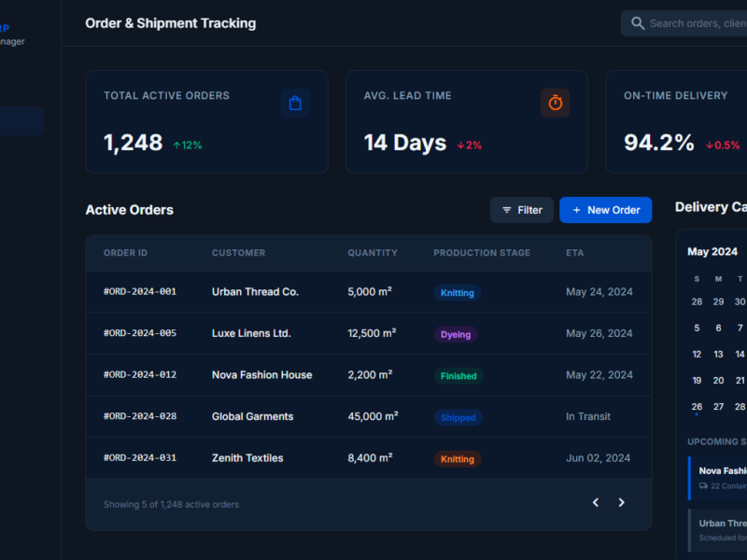Toggle the Finished badge for Nova Fashion House
The height and width of the screenshot is (560, 747).
[458, 375]
